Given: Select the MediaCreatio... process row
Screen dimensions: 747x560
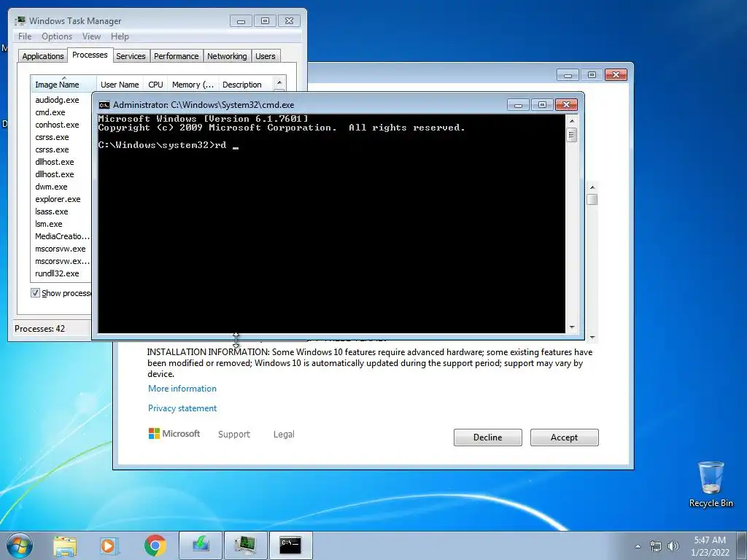Looking at the screenshot, I should [x=61, y=236].
